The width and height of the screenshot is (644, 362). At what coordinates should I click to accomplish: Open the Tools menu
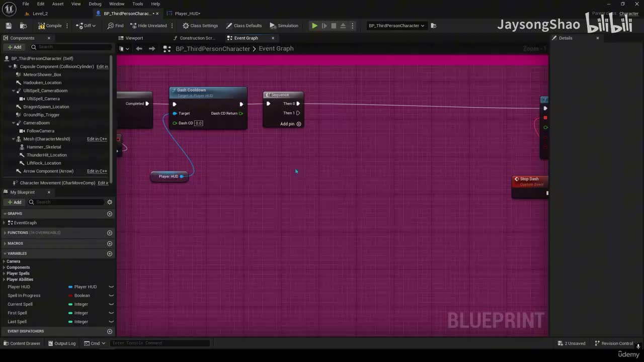[138, 4]
